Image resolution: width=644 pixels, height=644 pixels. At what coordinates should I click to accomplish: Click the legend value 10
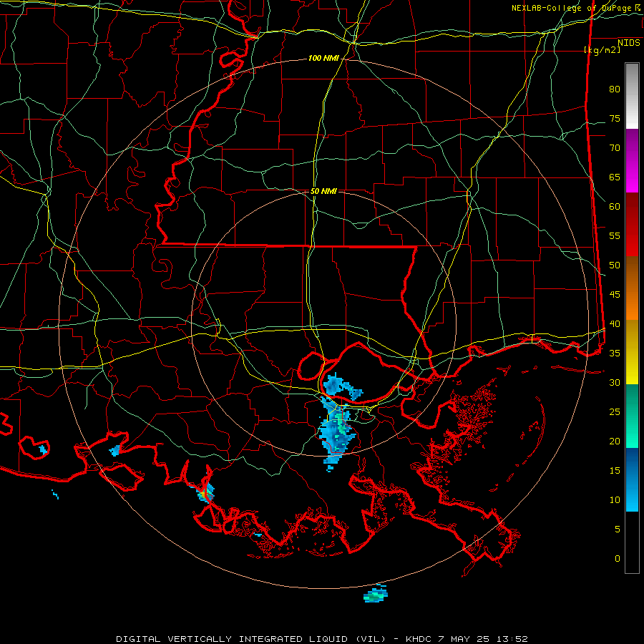point(615,500)
